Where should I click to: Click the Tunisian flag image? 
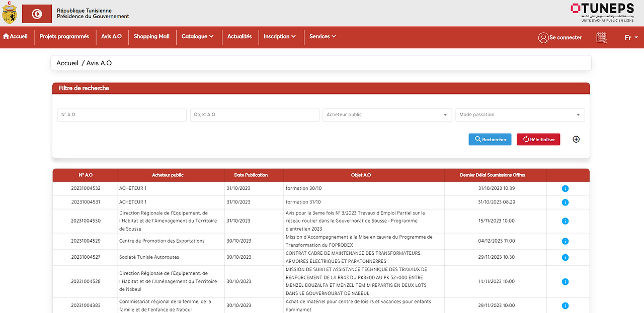[x=37, y=14]
